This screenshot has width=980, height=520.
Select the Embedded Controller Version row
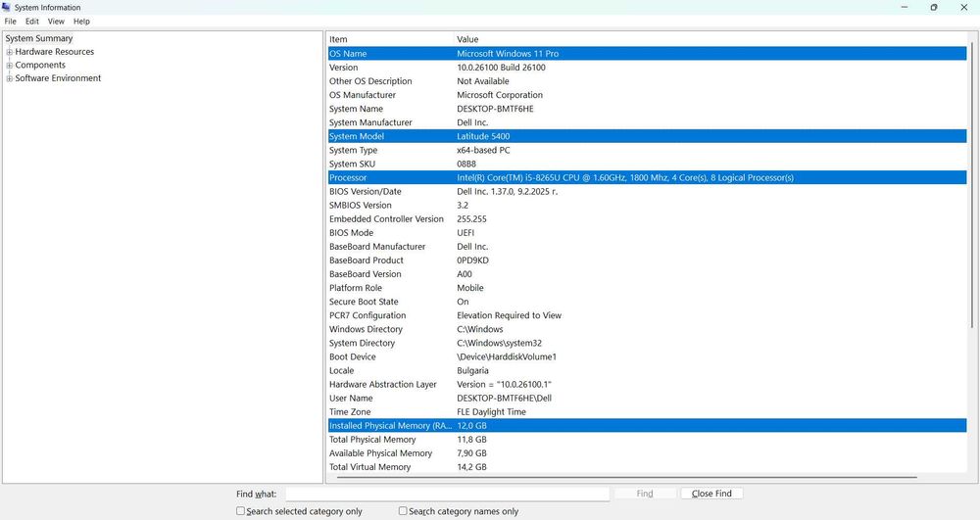648,219
